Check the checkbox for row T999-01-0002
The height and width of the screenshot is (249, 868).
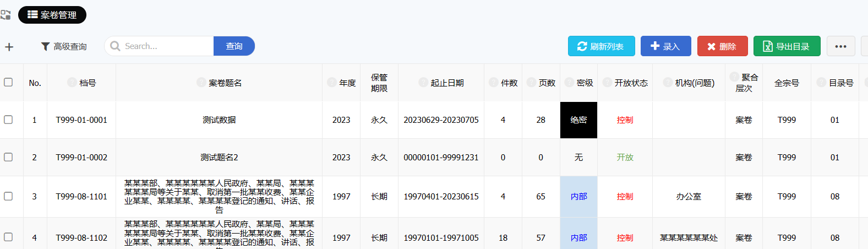pyautogui.click(x=8, y=157)
